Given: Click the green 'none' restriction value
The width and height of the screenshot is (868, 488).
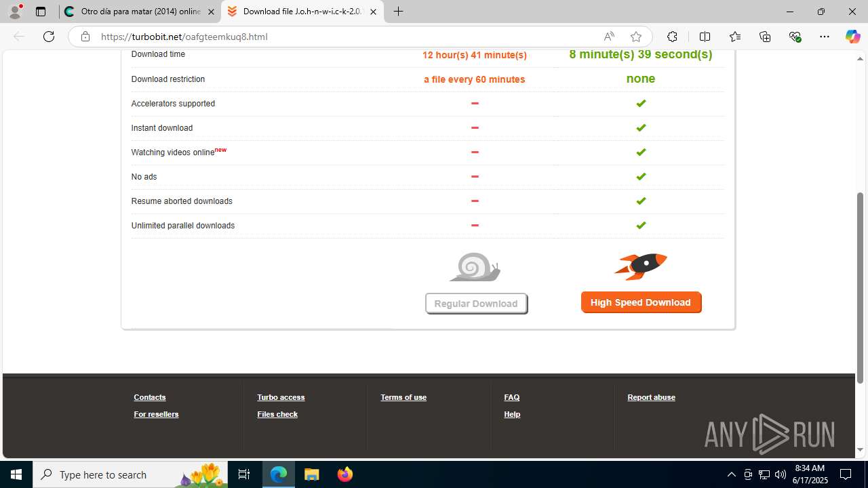Looking at the screenshot, I should pos(641,79).
